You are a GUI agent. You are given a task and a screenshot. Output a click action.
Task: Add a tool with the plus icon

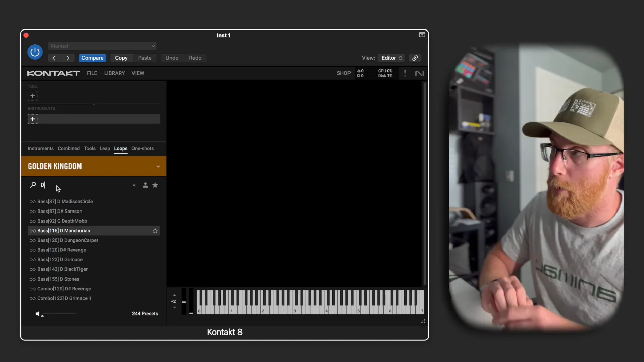tap(32, 96)
